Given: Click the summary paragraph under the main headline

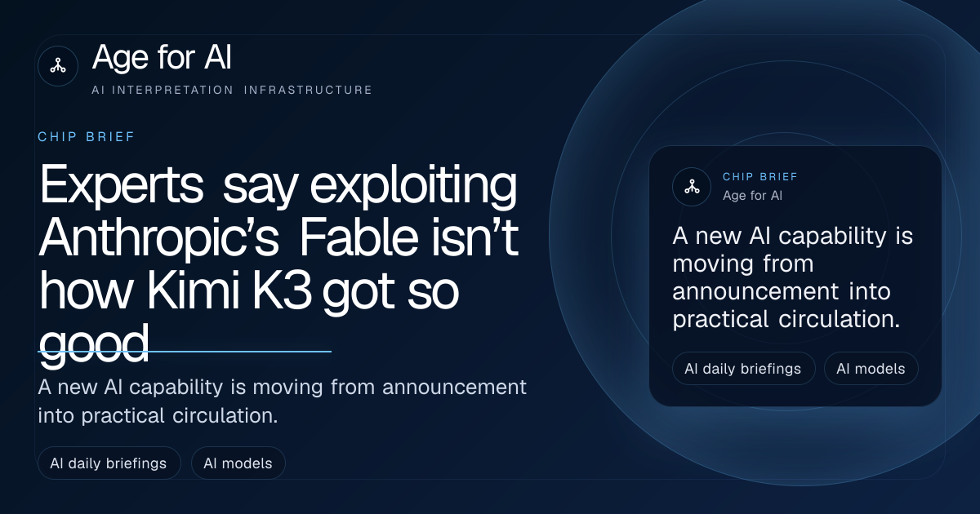Looking at the screenshot, I should click(283, 401).
